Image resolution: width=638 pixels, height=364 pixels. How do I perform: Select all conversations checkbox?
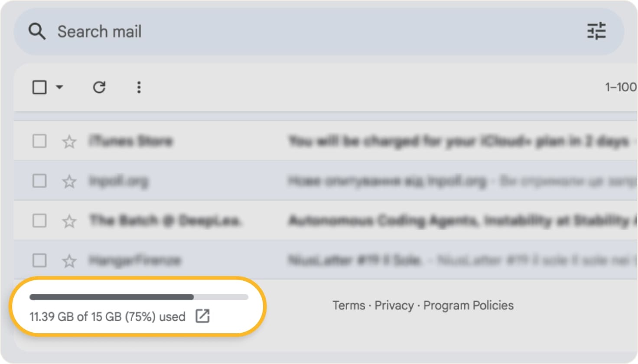(x=39, y=87)
